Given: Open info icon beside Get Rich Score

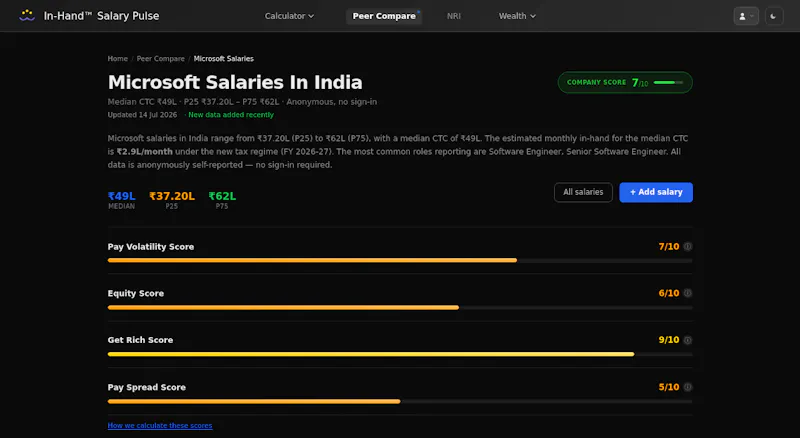Looking at the screenshot, I should (688, 340).
